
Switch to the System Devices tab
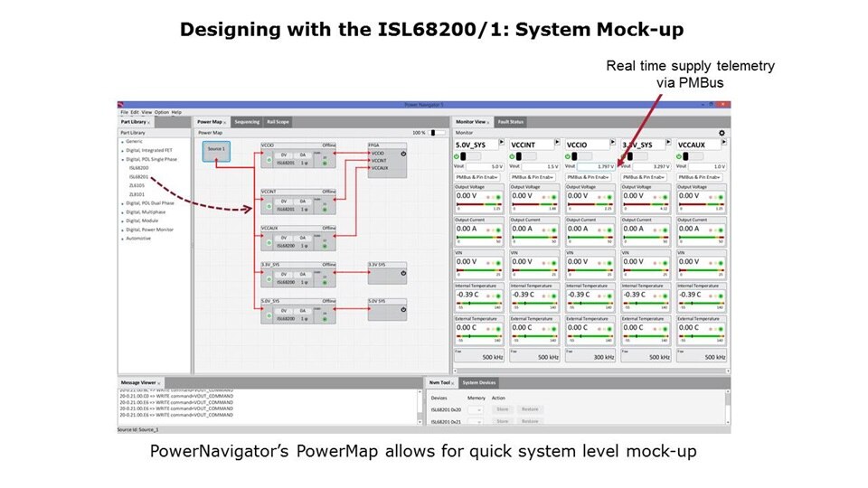(479, 382)
